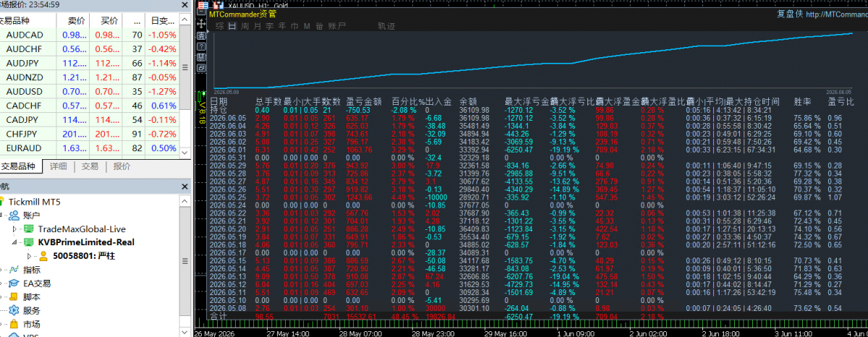Select the 周 weekly tab in MTCommander
This screenshot has height=337, width=868.
245,26
